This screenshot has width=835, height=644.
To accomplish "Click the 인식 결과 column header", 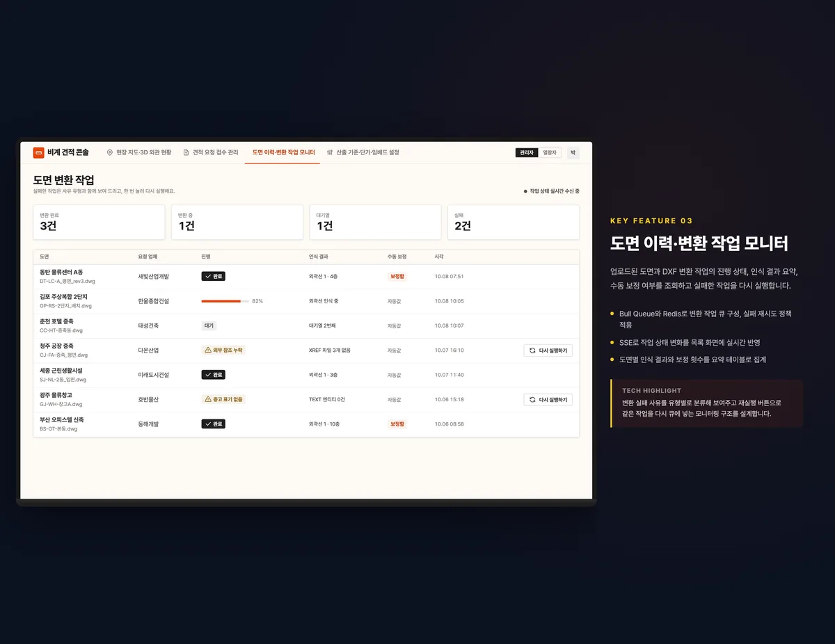I will coord(319,257).
